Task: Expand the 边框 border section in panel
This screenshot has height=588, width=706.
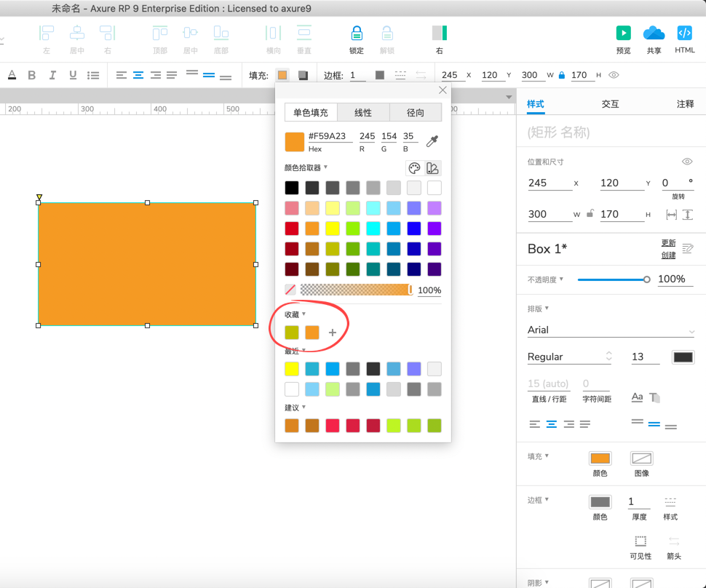Action: (547, 499)
